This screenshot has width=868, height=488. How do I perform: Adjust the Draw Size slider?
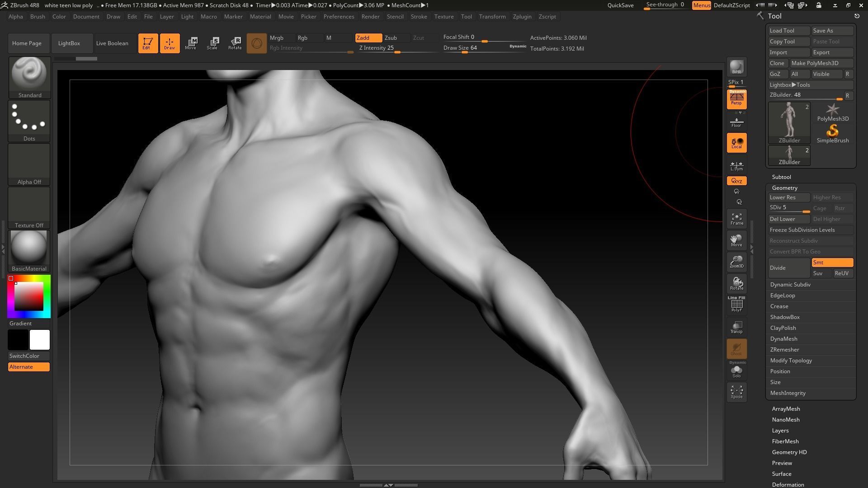[x=485, y=48]
